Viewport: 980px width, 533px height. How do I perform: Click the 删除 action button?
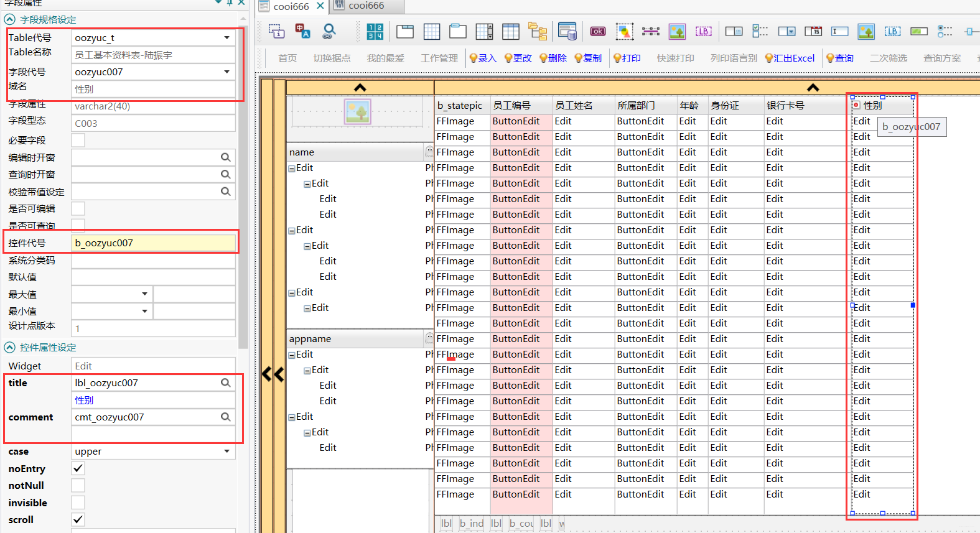pos(553,58)
